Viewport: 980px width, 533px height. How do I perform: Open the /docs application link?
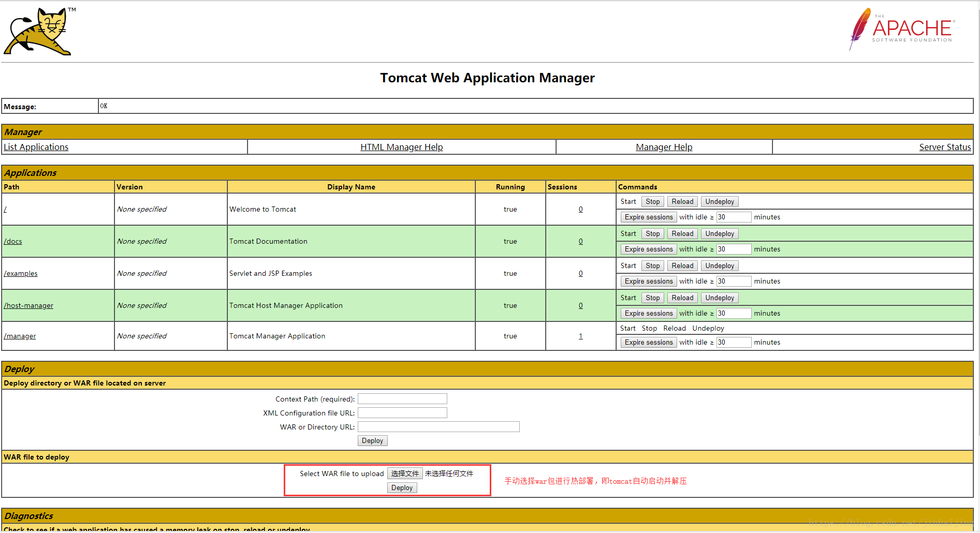tap(13, 241)
